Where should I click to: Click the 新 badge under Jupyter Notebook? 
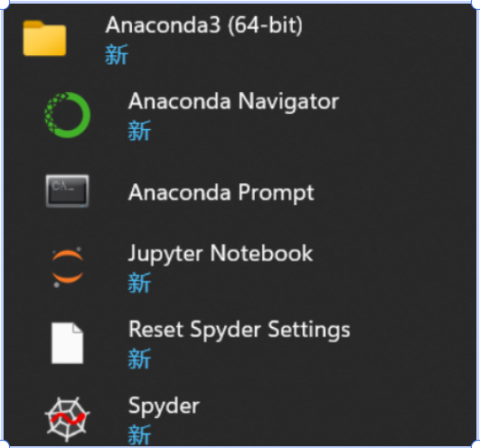pos(139,283)
